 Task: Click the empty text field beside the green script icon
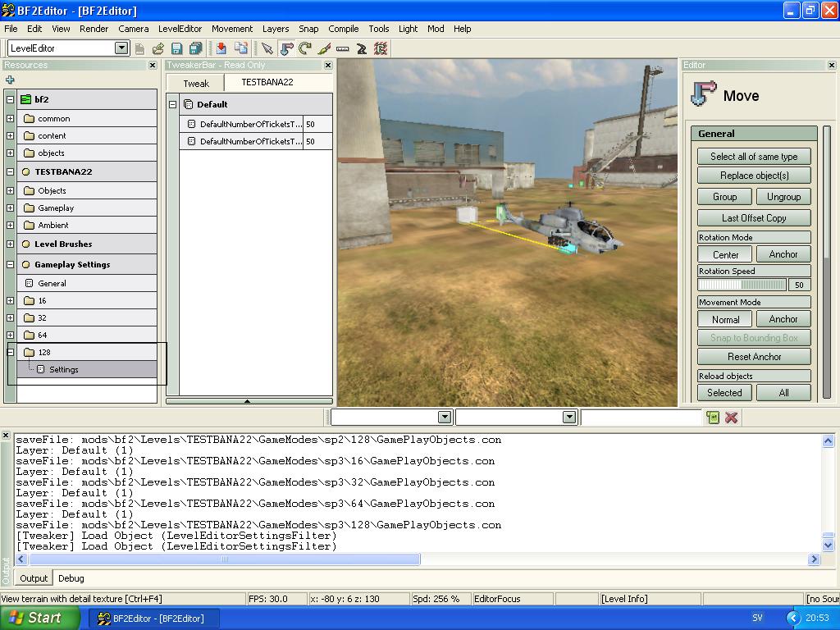pos(641,418)
